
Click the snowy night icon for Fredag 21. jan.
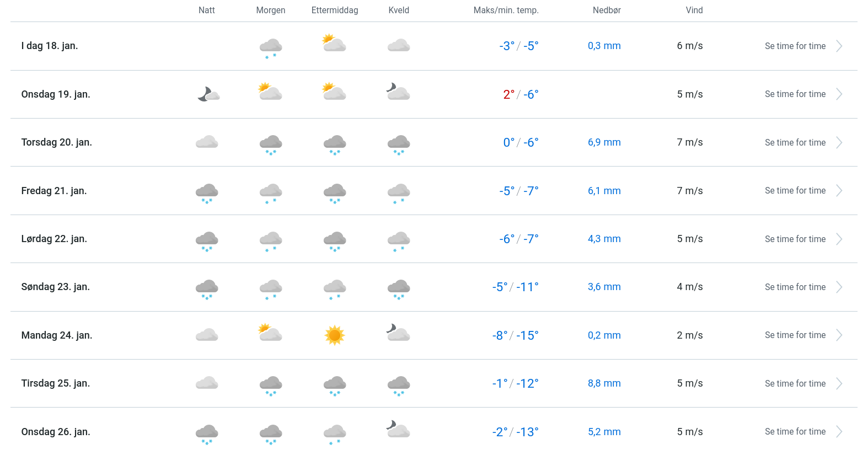coord(207,192)
